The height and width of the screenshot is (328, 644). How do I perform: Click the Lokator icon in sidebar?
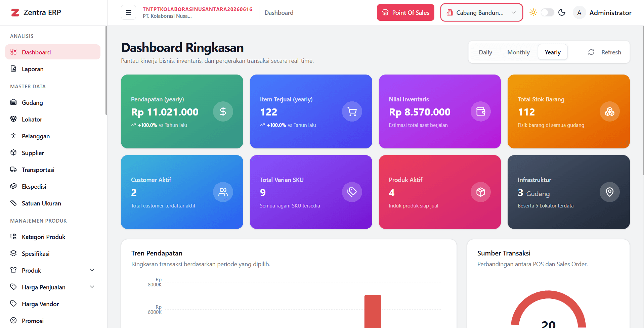pos(13,119)
